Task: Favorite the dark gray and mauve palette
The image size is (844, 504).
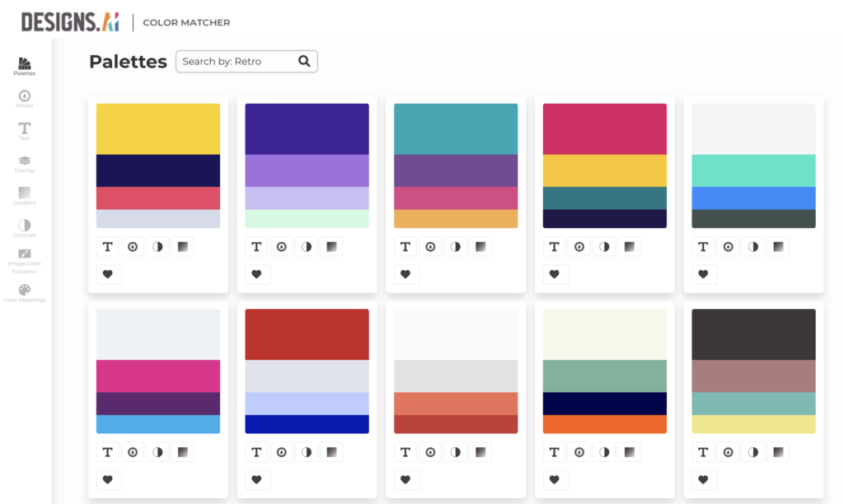Action: [703, 479]
